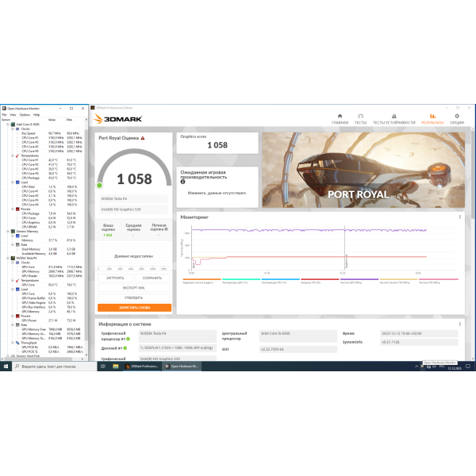This screenshot has height=476, width=476.
Task: Collapse the Intel Core i5-6500 tree node
Action: click(x=8, y=125)
